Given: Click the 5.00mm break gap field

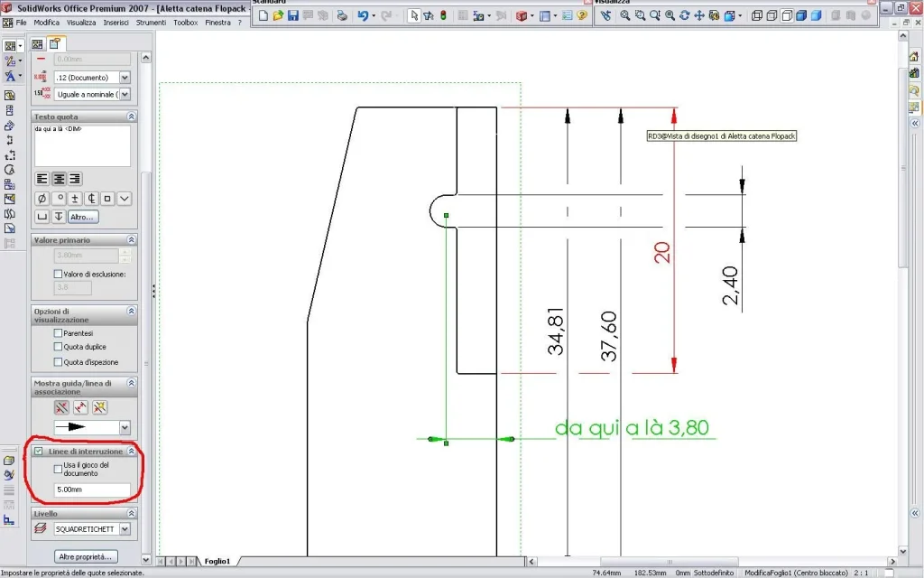Looking at the screenshot, I should [x=92, y=489].
